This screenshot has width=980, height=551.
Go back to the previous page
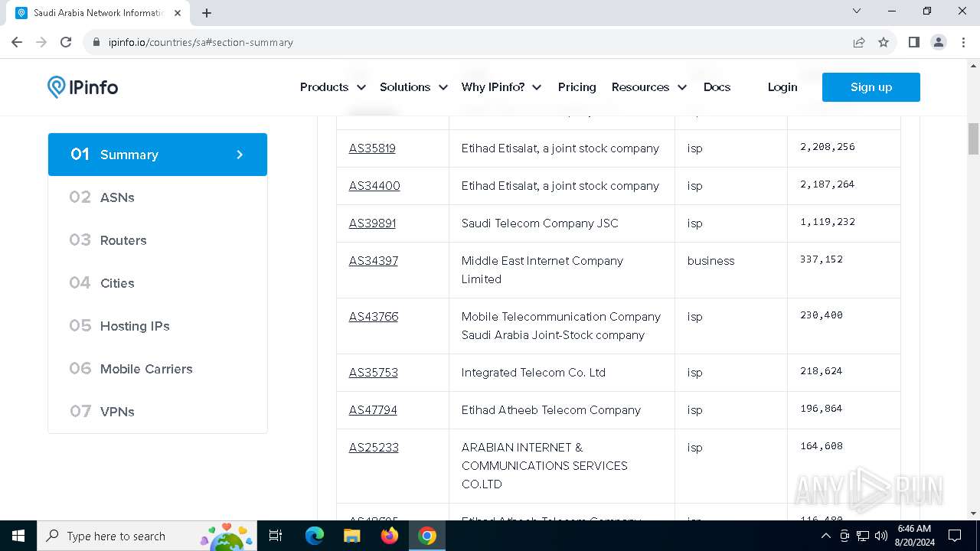click(17, 42)
